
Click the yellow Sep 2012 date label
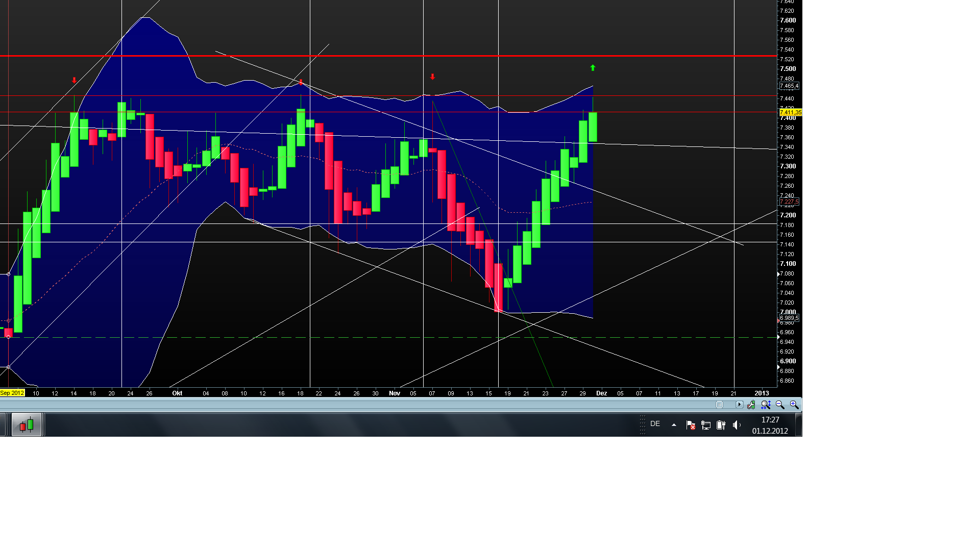[x=12, y=393]
